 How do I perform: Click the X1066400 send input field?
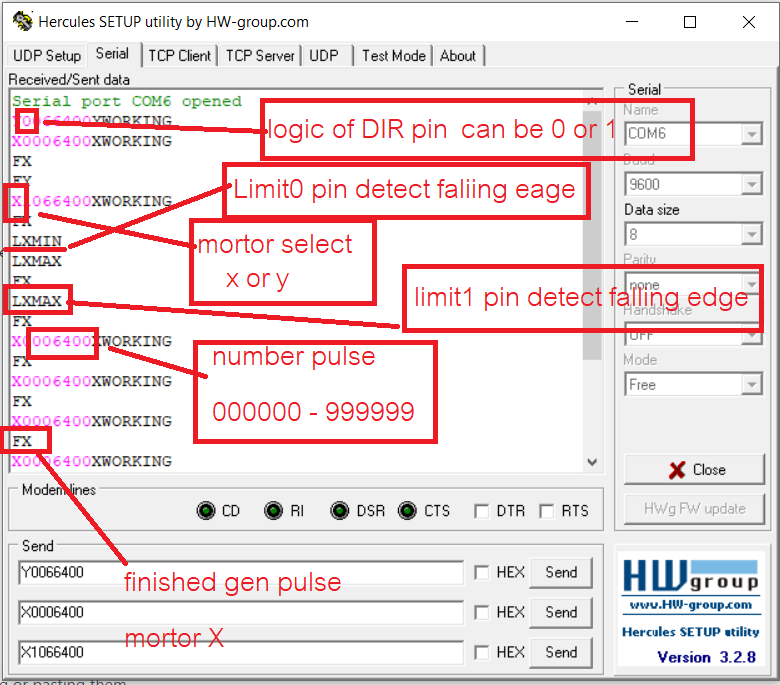coord(241,652)
